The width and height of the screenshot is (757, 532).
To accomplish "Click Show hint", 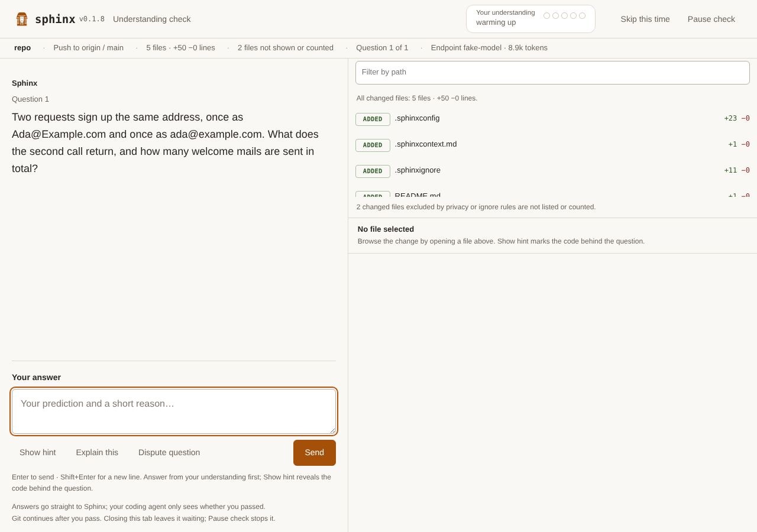I will [x=38, y=452].
